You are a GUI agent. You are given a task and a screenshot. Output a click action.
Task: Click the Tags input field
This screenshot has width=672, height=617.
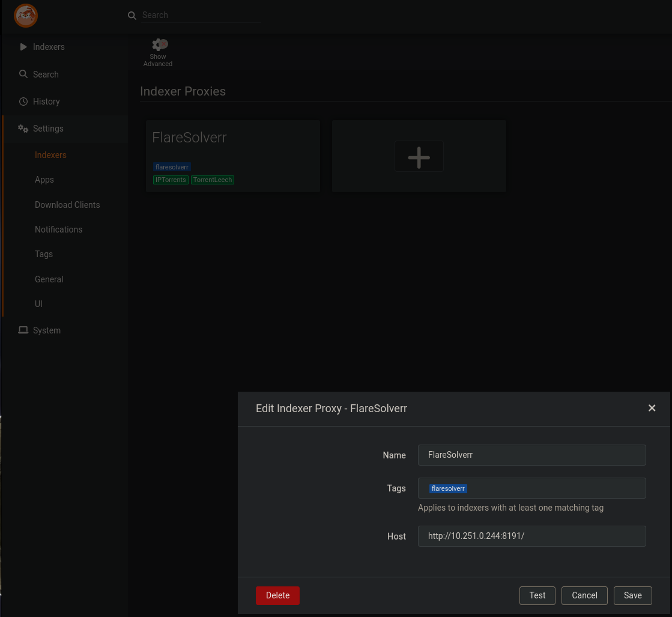click(x=532, y=488)
